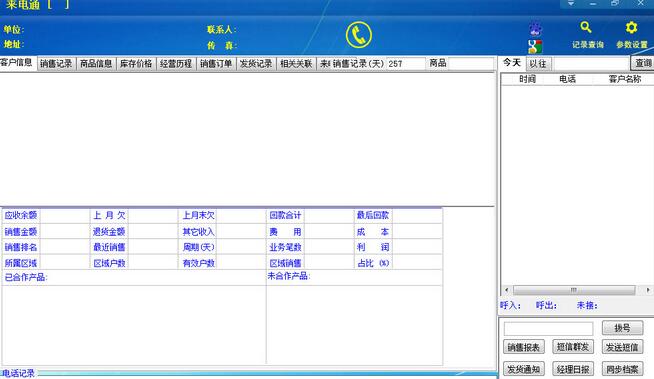The width and height of the screenshot is (654, 379).
Task: Click the 发送短信 button
Action: pyautogui.click(x=622, y=347)
